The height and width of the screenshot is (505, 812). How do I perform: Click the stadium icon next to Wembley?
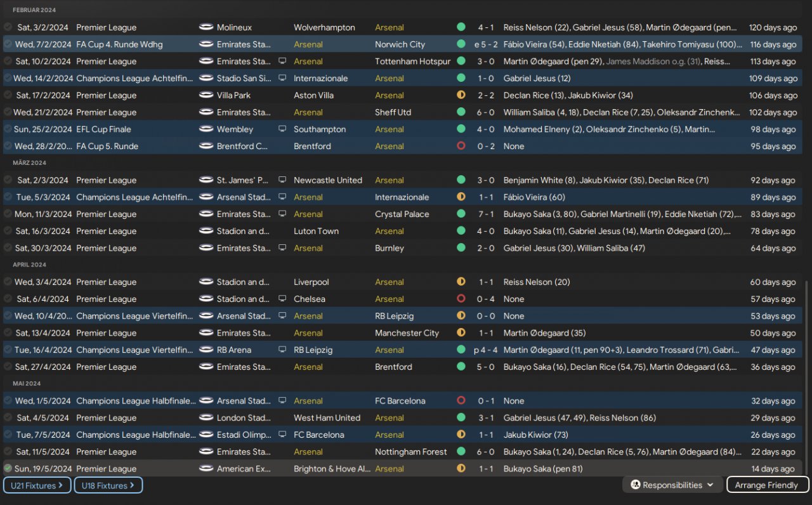coord(206,129)
